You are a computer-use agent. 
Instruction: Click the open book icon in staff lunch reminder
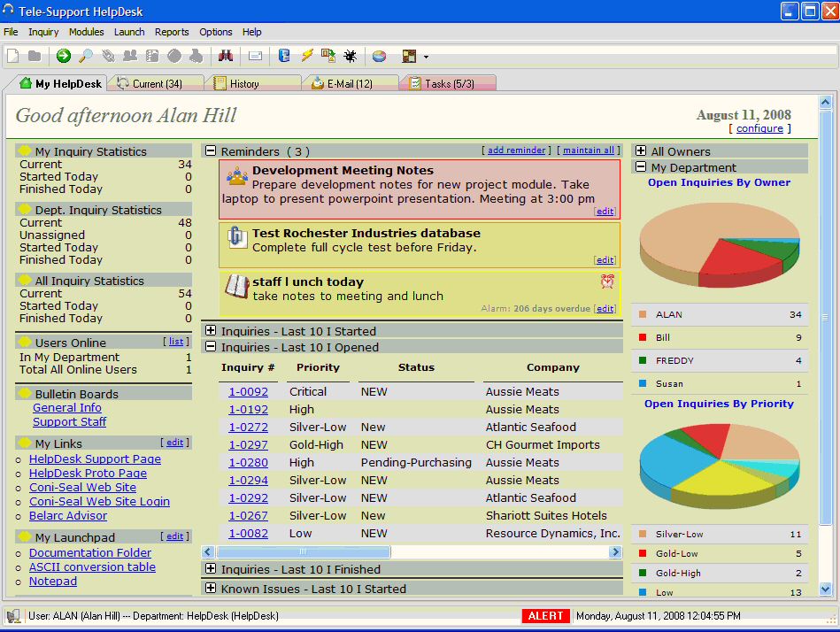[x=236, y=287]
